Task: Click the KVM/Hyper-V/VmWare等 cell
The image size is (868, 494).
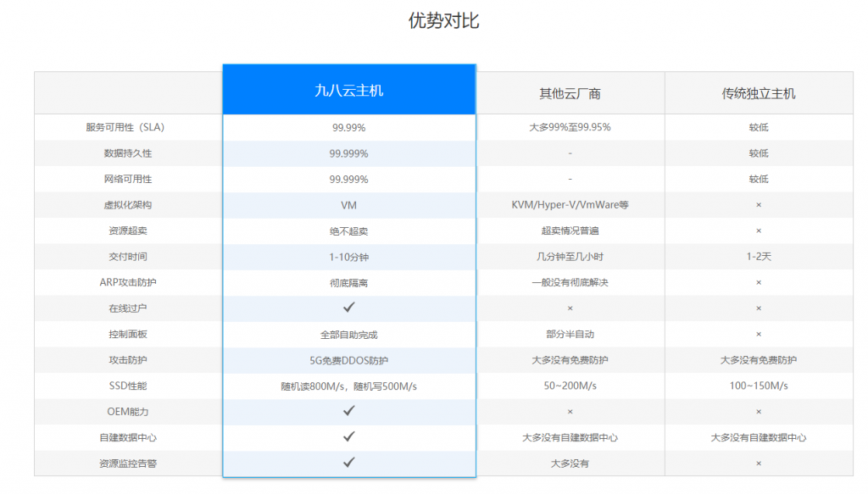Action: point(570,205)
